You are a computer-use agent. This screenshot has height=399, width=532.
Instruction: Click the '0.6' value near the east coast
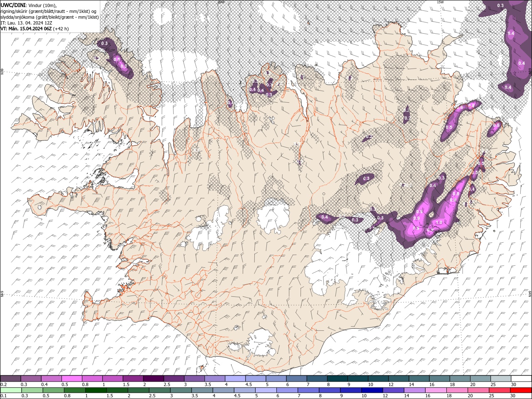pos(496,126)
